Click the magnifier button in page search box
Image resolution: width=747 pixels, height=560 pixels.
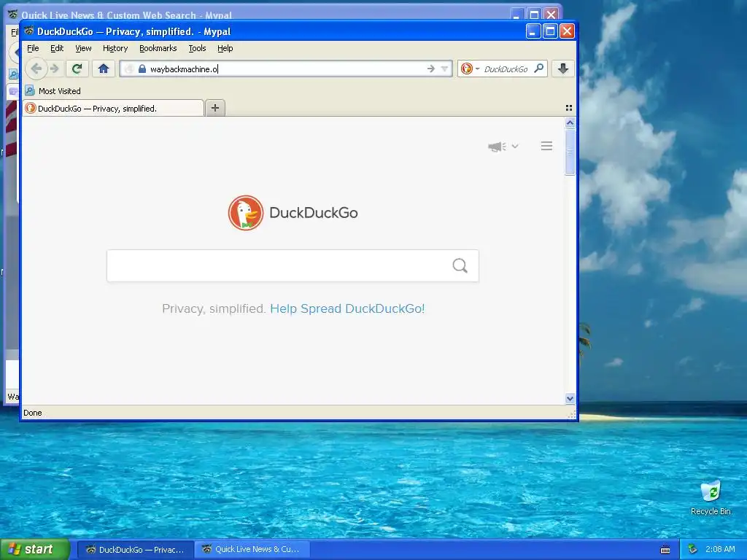pos(460,265)
